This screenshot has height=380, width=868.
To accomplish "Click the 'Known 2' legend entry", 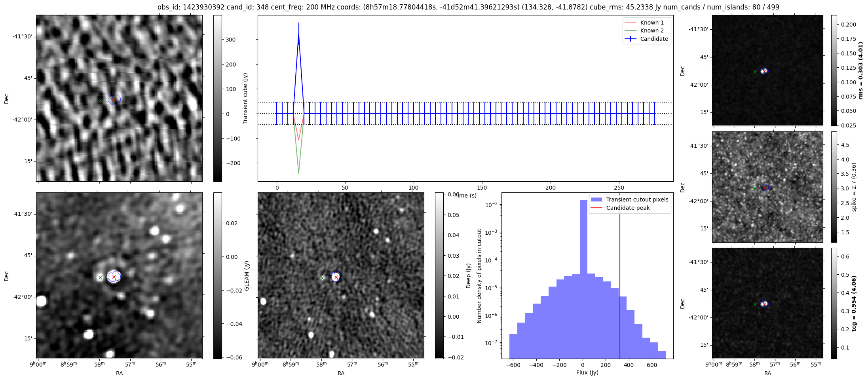I will coord(651,30).
